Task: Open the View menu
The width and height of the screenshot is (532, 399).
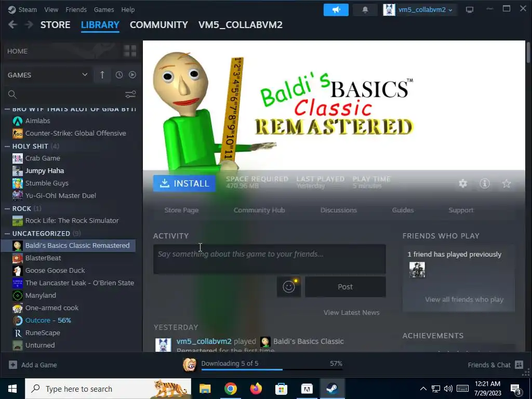Action: (x=51, y=10)
